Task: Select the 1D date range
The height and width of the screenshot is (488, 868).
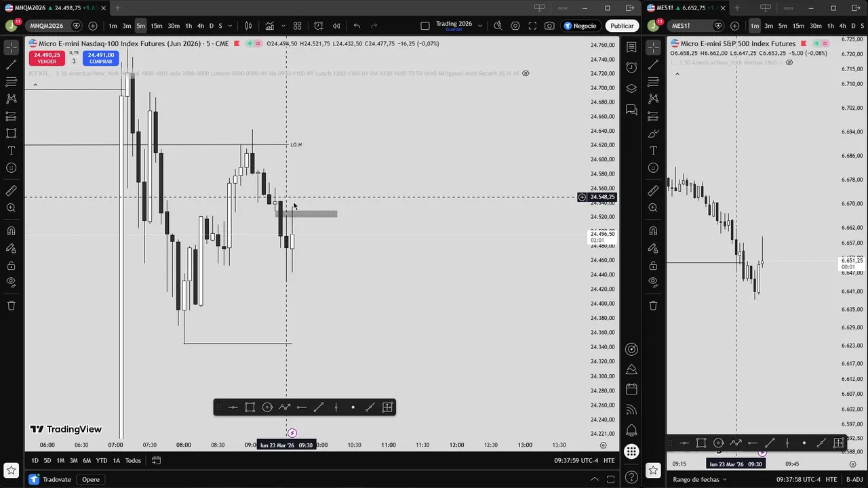Action: pyautogui.click(x=34, y=461)
